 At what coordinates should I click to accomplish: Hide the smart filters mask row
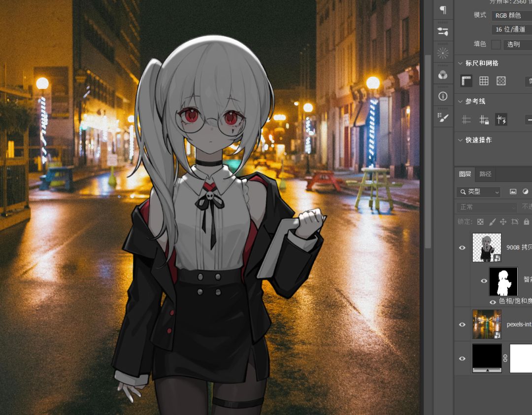(x=484, y=281)
